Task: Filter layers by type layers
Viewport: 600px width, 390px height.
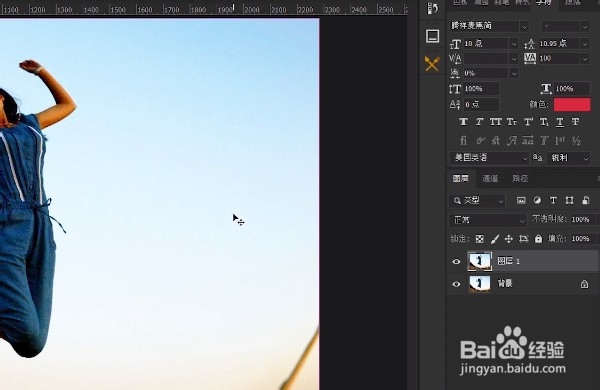Action: click(x=553, y=200)
